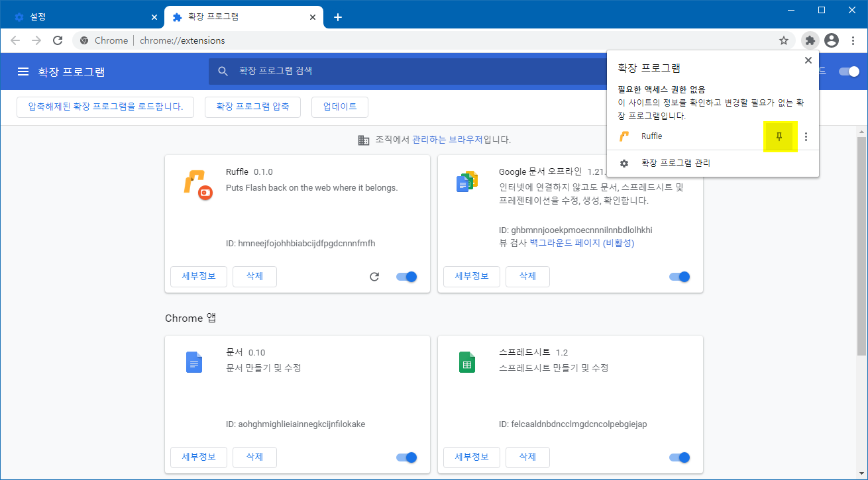Maximize the Chrome window
This screenshot has height=480, width=868.
[822, 9]
